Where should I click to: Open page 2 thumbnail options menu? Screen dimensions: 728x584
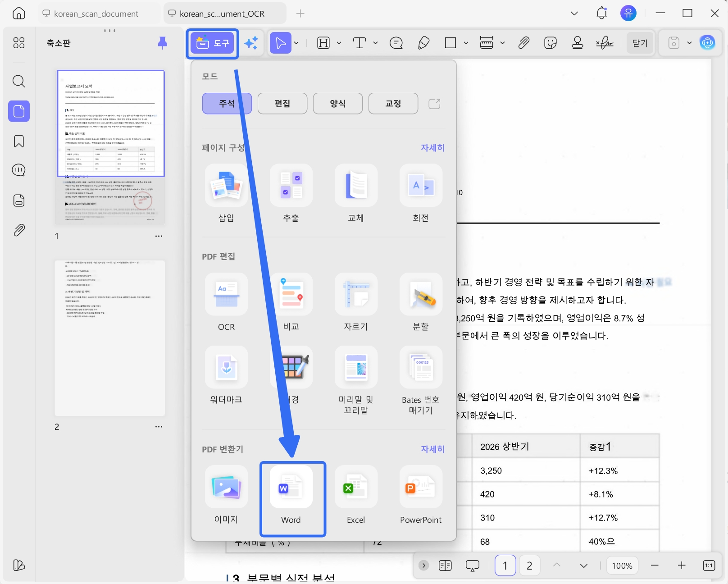click(x=159, y=427)
